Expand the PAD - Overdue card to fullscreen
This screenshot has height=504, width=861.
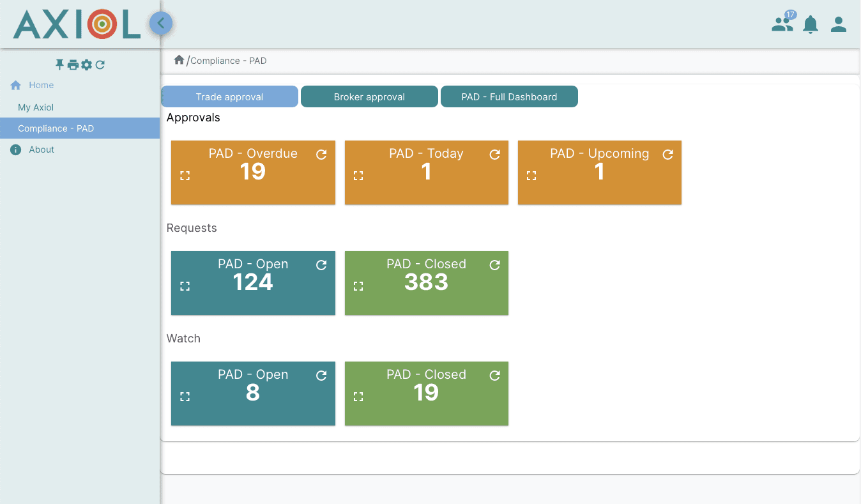185,176
